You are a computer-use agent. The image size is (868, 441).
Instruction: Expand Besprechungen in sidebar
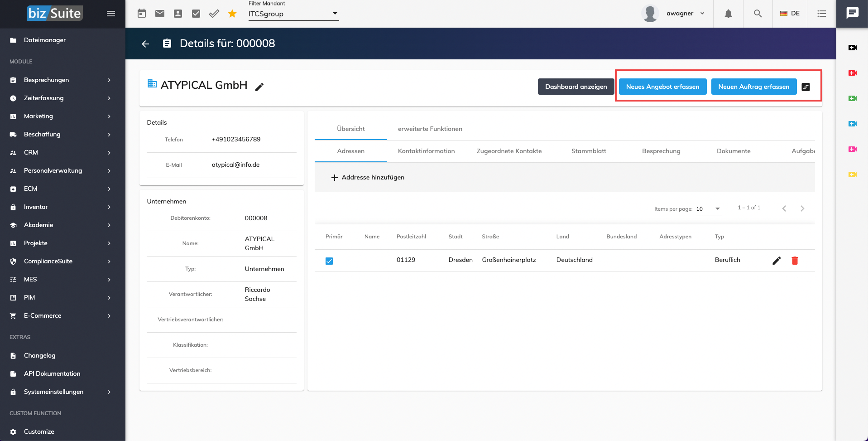(x=62, y=80)
